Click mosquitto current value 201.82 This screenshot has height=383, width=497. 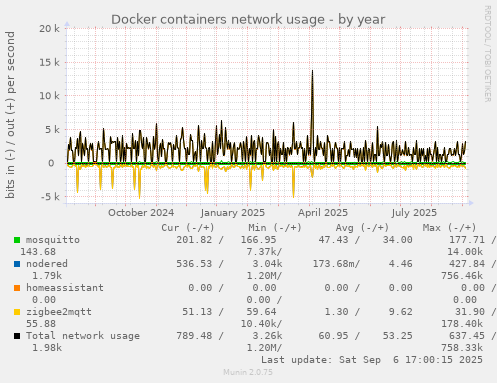(x=194, y=240)
